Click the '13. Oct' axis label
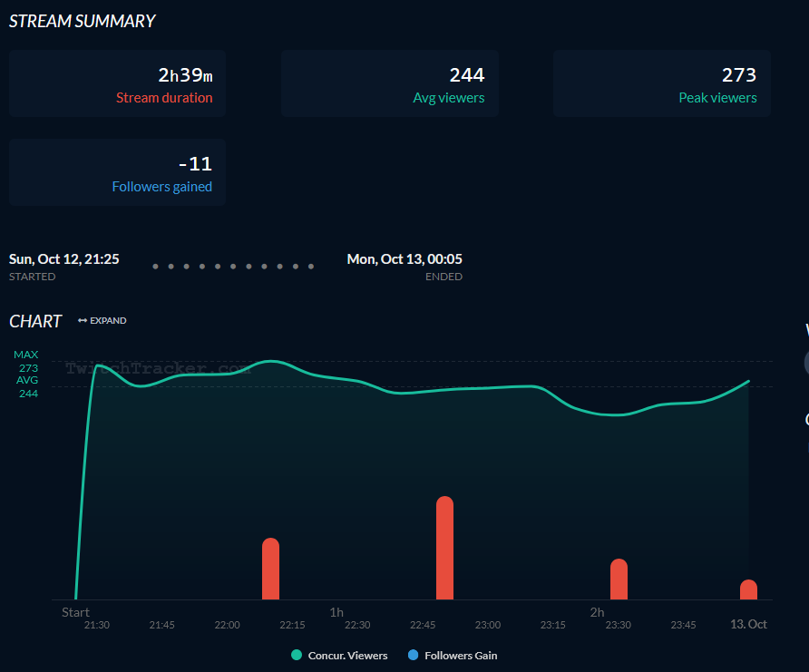The height and width of the screenshot is (672, 809). point(748,624)
